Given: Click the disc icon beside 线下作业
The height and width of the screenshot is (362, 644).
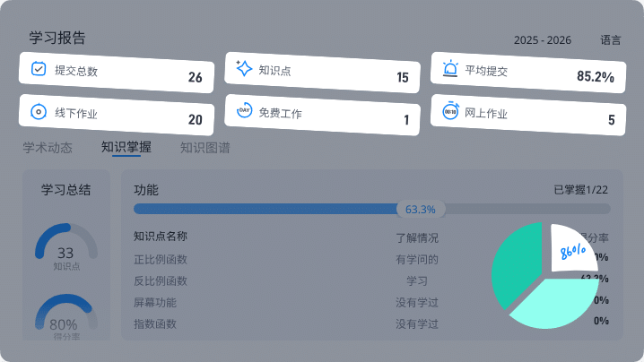Looking at the screenshot, I should coord(39,112).
